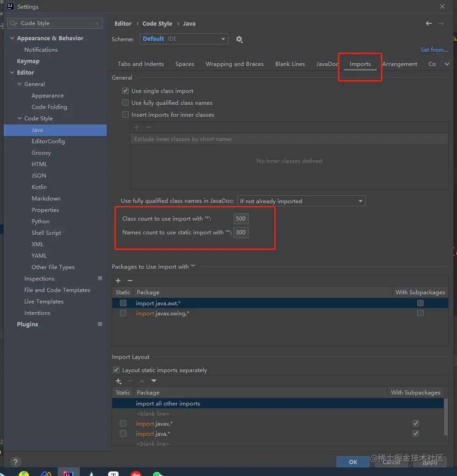The width and height of the screenshot is (457, 476).
Task: Edit the class count import field 500
Action: [x=241, y=219]
